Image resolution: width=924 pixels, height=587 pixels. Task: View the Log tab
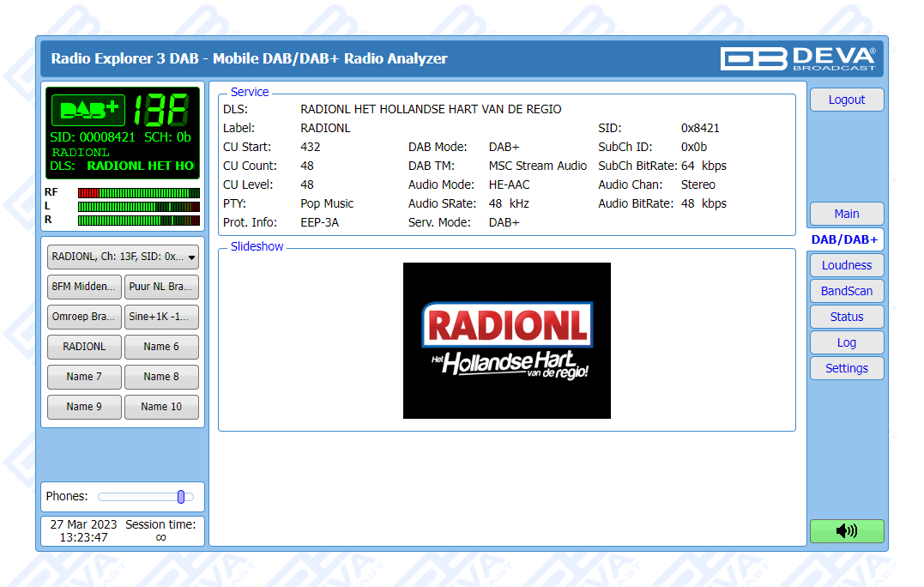click(846, 342)
